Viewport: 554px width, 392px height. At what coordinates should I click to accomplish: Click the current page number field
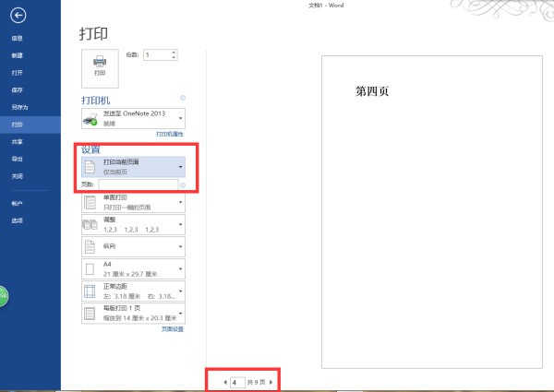coord(237,382)
